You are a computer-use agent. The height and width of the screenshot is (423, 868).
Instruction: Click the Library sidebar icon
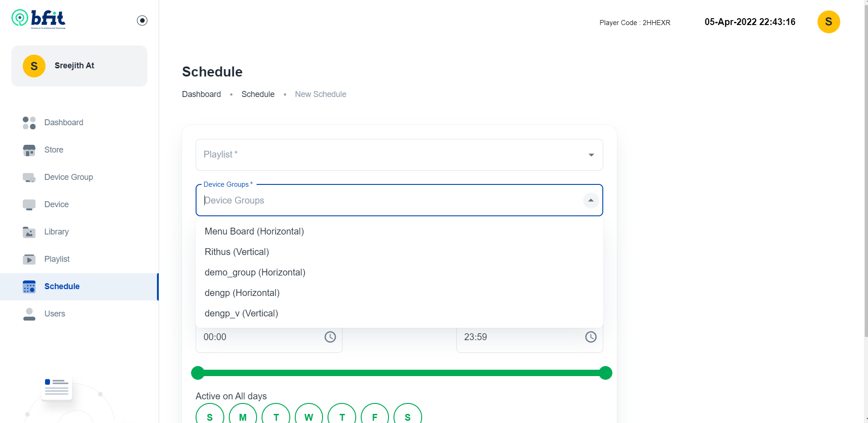(x=29, y=232)
